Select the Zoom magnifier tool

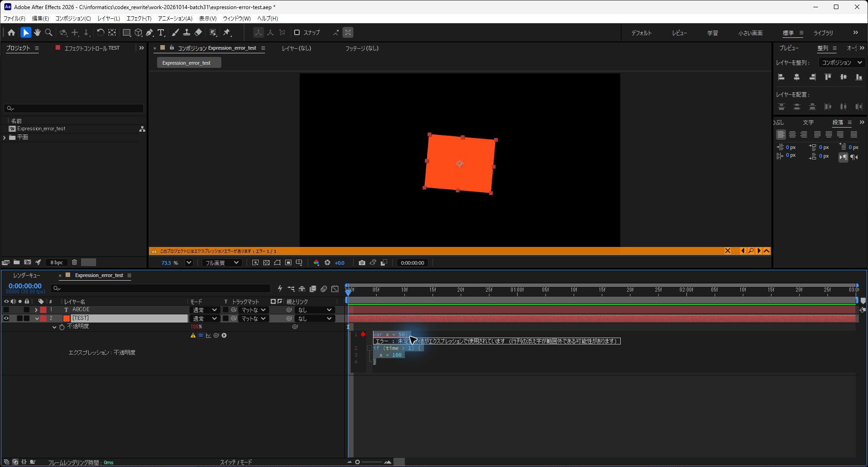49,32
